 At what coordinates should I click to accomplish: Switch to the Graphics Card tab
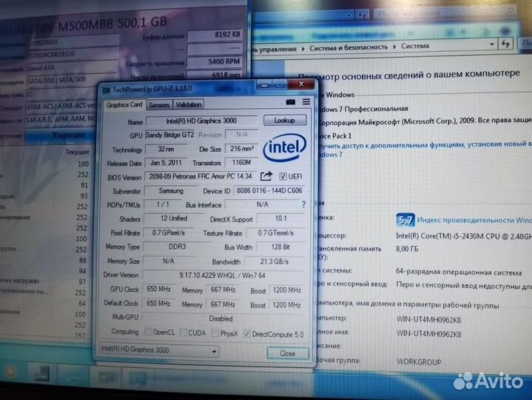coord(124,104)
